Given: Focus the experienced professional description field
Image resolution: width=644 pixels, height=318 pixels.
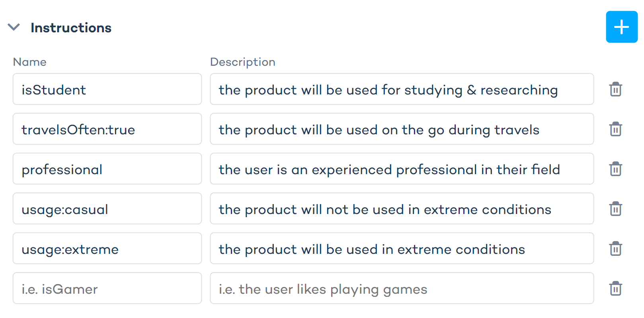Looking at the screenshot, I should (x=402, y=169).
